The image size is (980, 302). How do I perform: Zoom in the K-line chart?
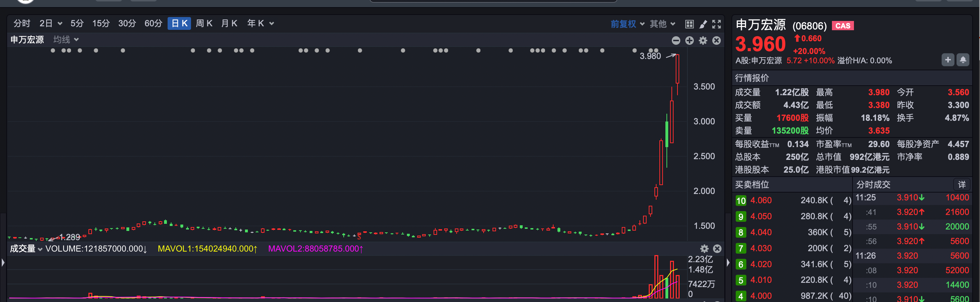[689, 41]
